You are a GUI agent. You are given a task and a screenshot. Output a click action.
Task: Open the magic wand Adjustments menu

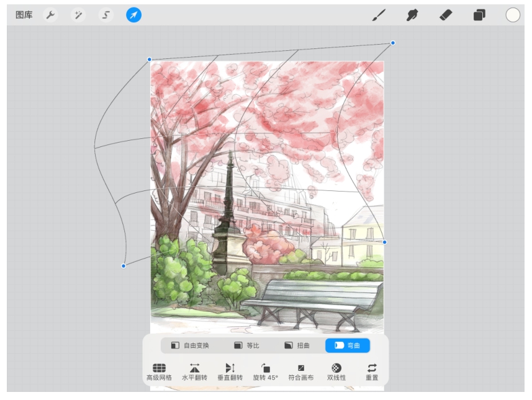78,15
